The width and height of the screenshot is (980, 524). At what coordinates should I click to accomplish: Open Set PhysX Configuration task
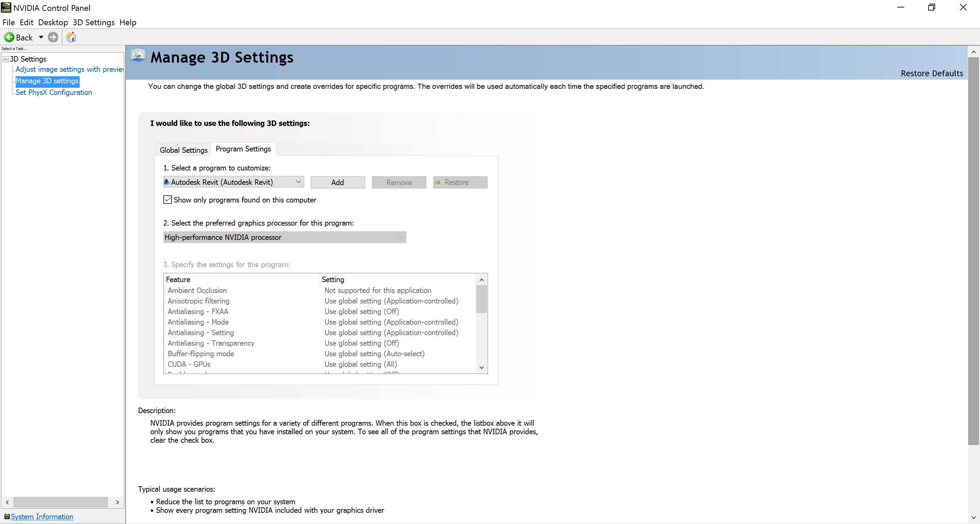tap(54, 93)
